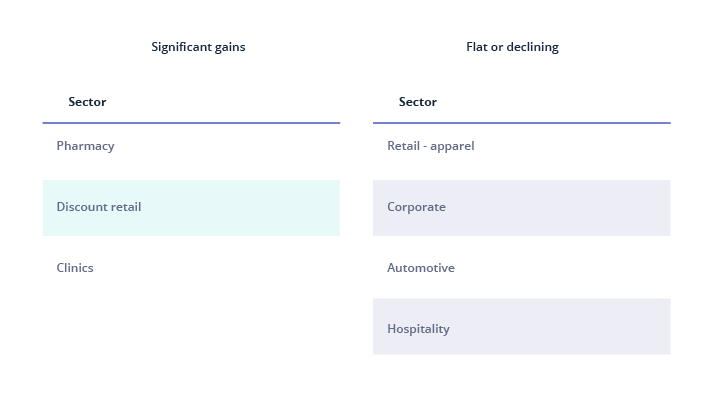Click the Corporate sector label
The image size is (711, 400).
point(416,207)
